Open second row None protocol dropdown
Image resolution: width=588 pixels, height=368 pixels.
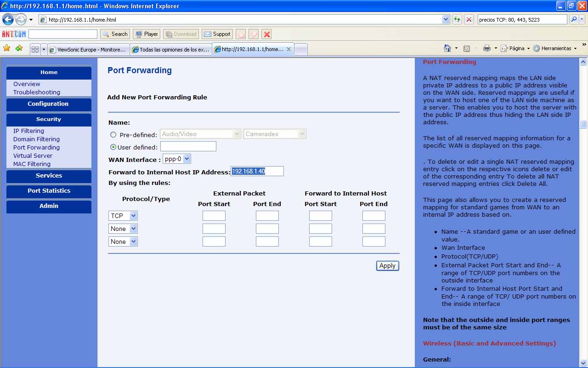tap(123, 229)
